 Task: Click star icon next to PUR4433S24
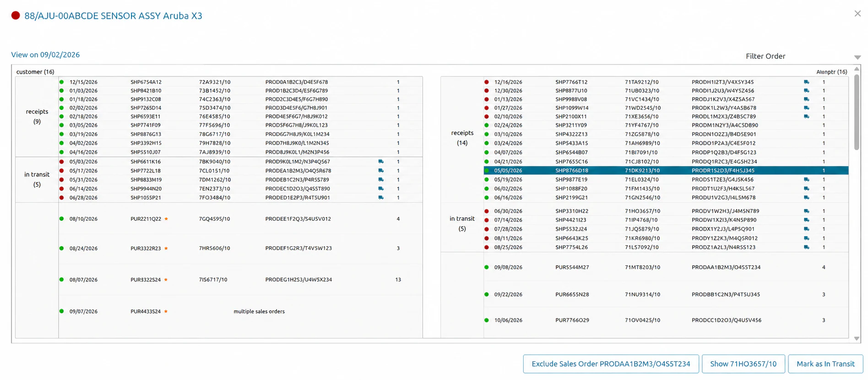point(166,311)
